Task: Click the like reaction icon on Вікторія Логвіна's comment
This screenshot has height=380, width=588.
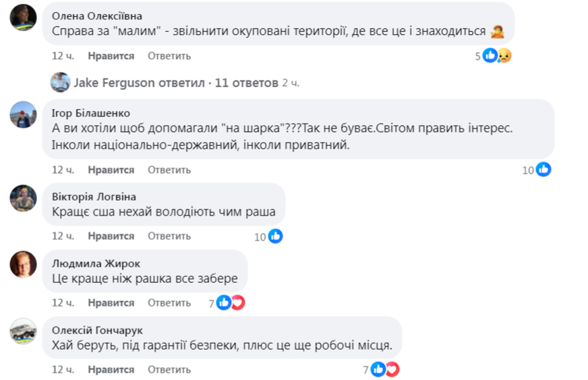Action: tap(275, 236)
